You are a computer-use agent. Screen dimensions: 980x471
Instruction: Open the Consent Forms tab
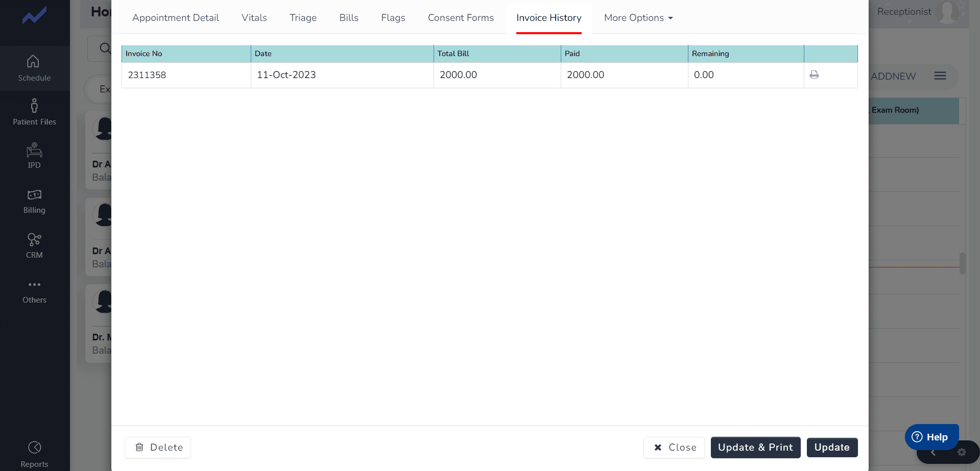[461, 18]
